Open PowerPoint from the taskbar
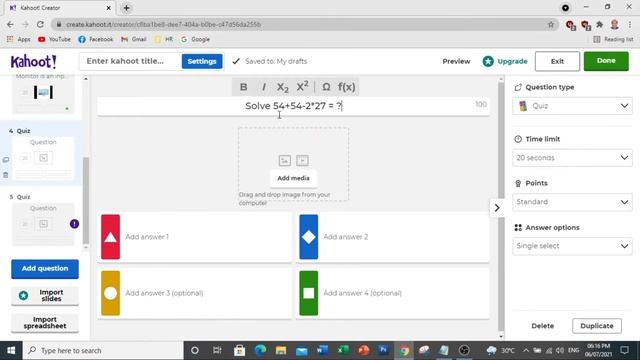This screenshot has width=640, height=360. pyautogui.click(x=363, y=350)
